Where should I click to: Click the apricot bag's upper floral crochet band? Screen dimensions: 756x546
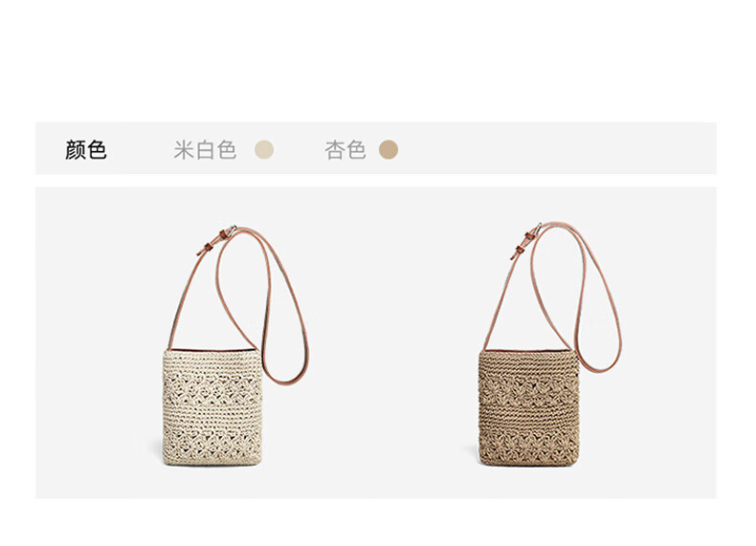[528, 390]
